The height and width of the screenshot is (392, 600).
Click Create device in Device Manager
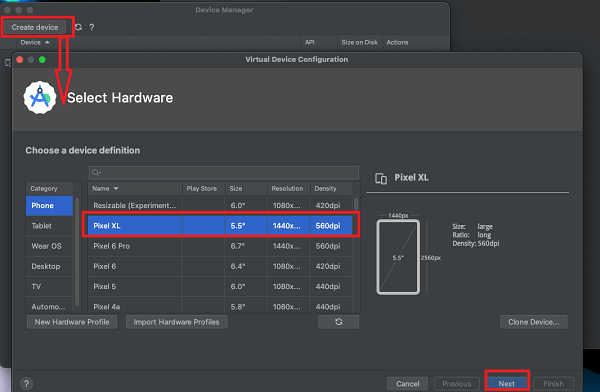35,27
